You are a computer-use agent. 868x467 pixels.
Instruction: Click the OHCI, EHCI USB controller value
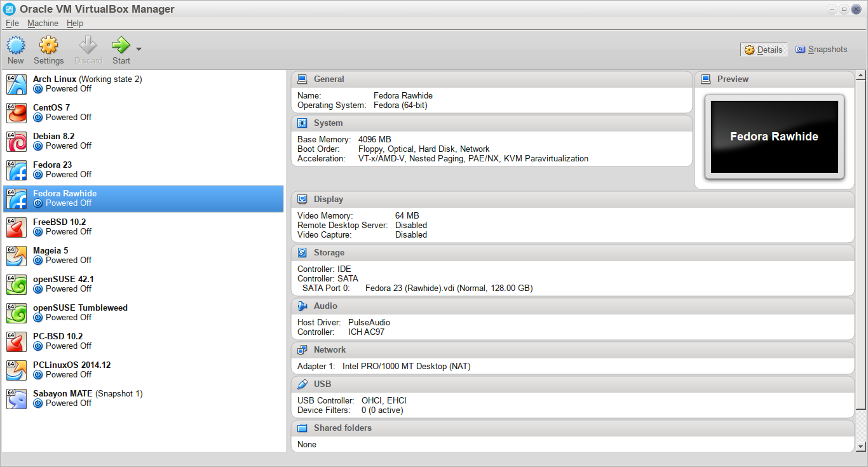(384, 401)
